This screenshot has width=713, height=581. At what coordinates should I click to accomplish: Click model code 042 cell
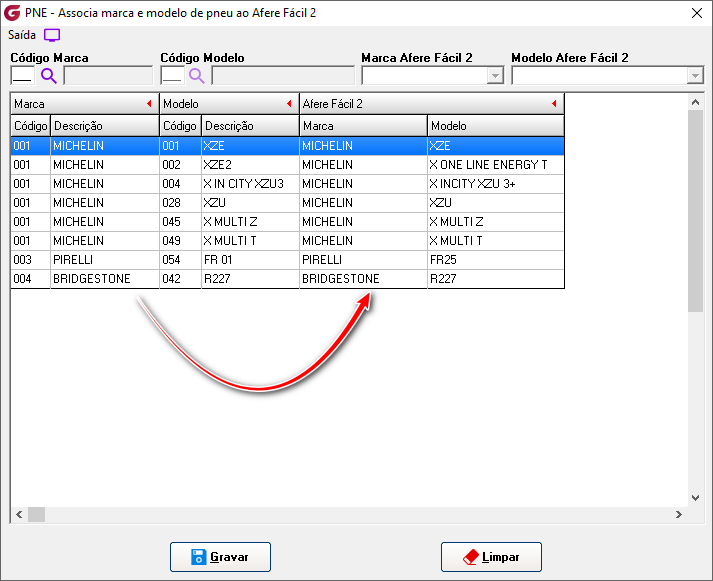180,279
